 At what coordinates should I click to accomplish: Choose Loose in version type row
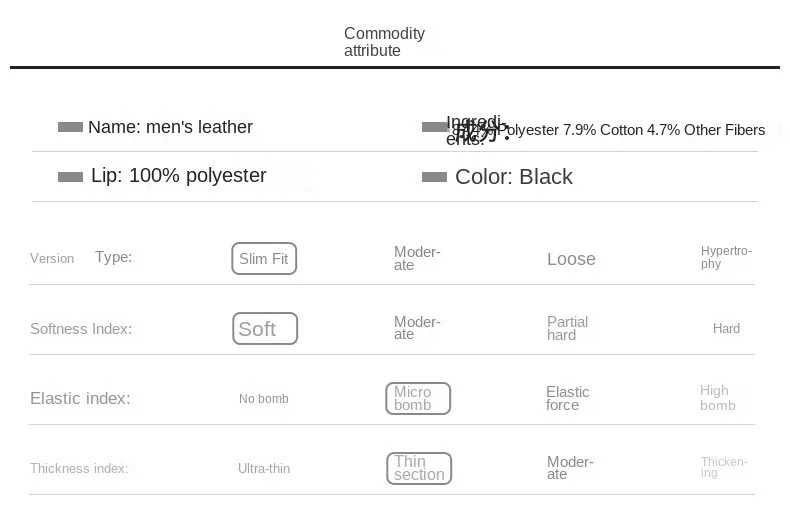click(x=571, y=259)
